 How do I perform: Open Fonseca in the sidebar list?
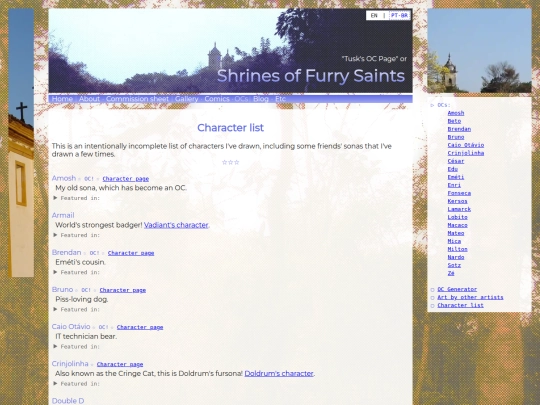459,193
